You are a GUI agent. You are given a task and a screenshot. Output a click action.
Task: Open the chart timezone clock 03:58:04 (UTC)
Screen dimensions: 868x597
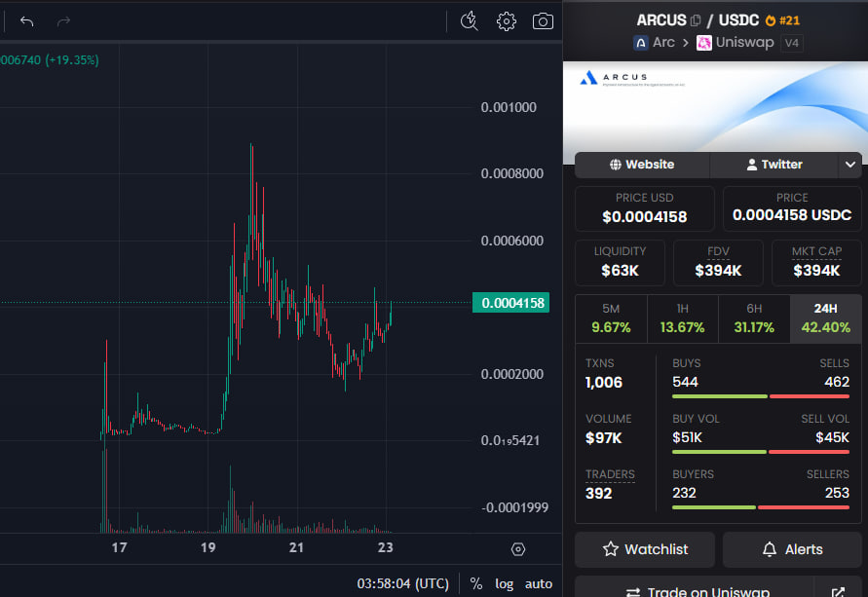tap(402, 583)
